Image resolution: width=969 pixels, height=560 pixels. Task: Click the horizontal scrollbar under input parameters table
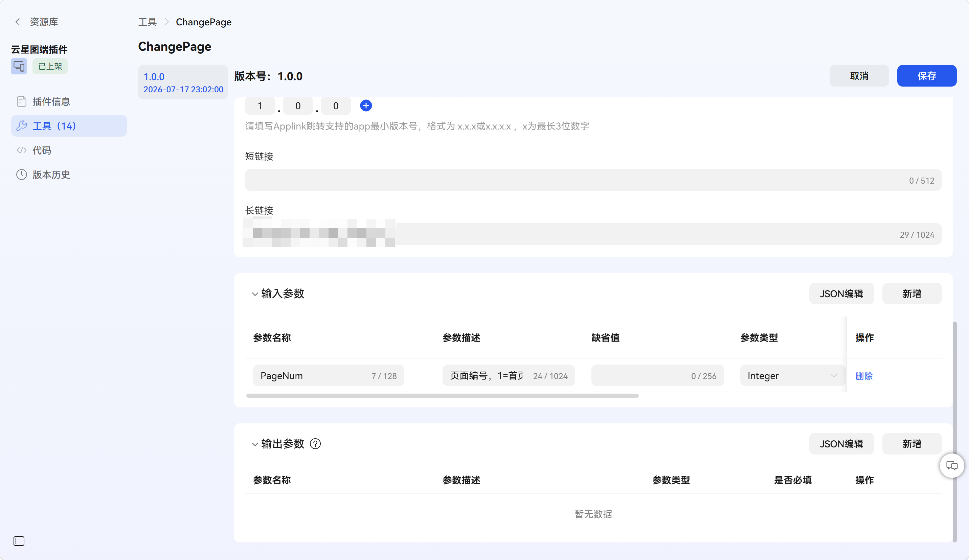click(442, 396)
